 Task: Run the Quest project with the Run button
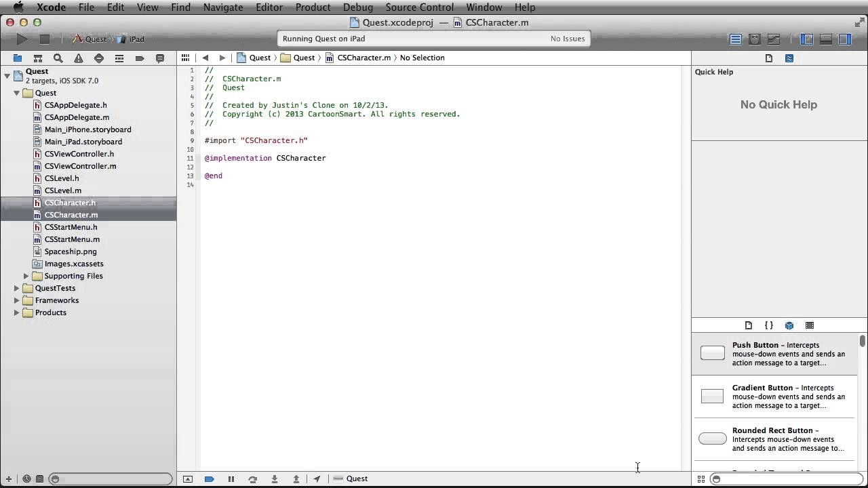(22, 39)
